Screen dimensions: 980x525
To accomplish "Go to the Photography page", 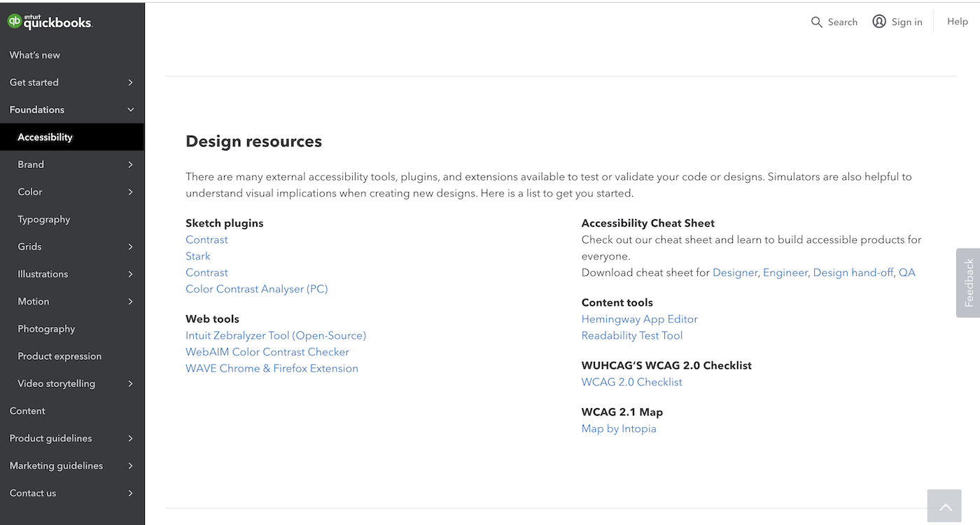I will tap(46, 329).
